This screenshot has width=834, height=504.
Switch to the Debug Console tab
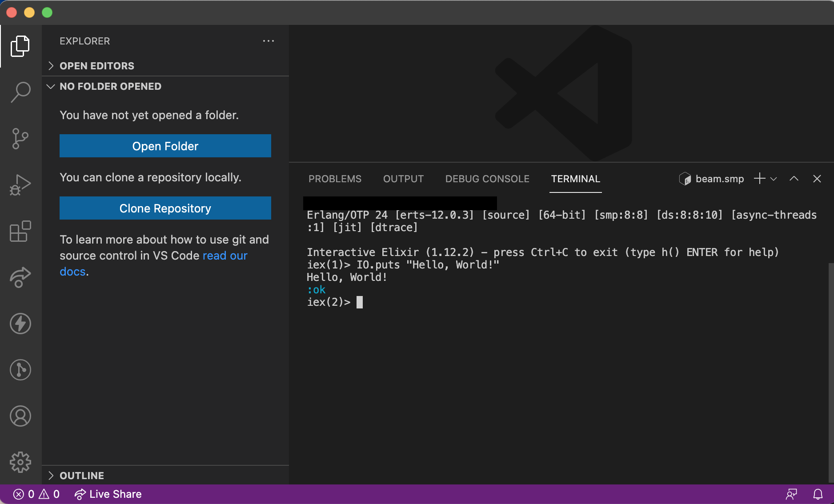coord(488,179)
